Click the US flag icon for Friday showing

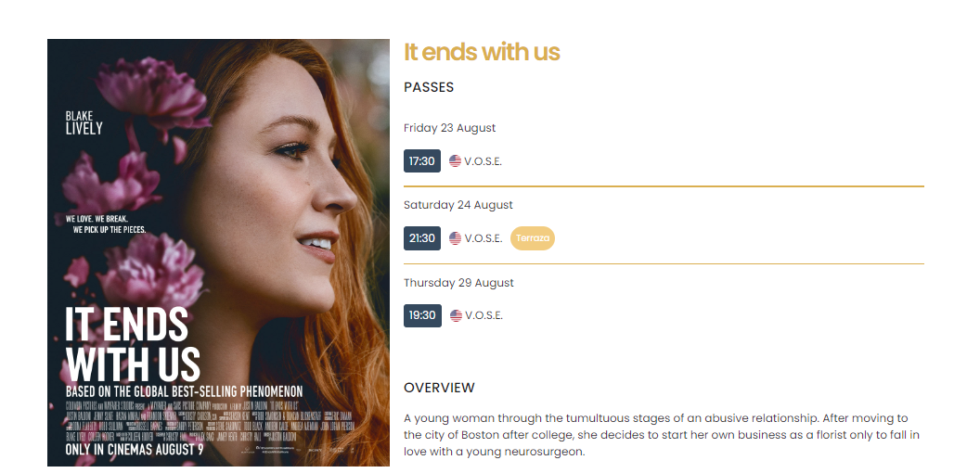click(x=455, y=161)
